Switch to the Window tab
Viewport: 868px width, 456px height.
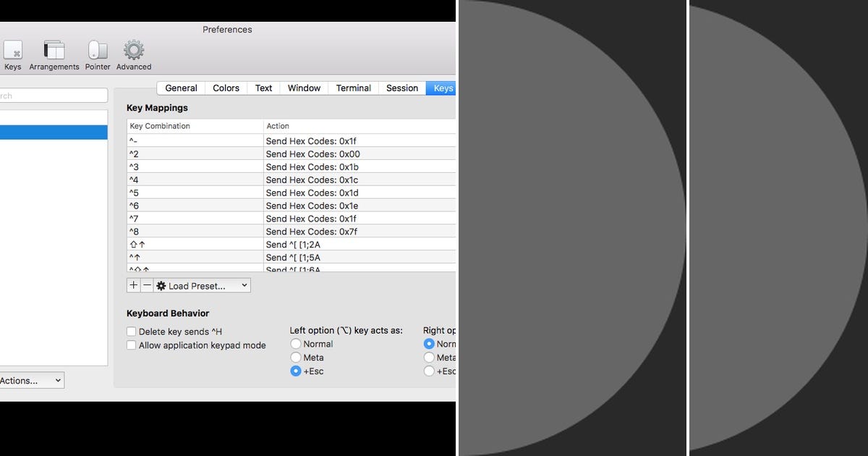click(304, 88)
